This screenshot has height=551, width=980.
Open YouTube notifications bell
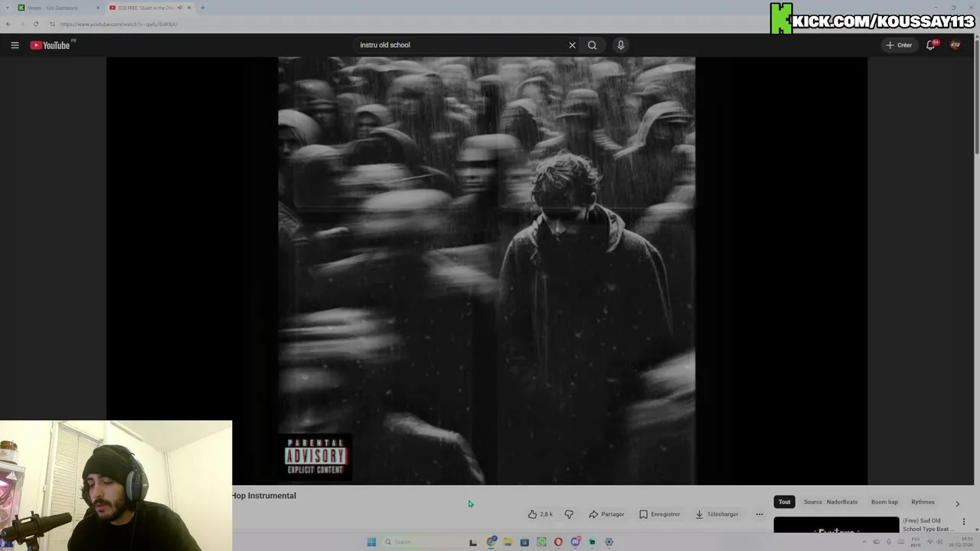[931, 45]
